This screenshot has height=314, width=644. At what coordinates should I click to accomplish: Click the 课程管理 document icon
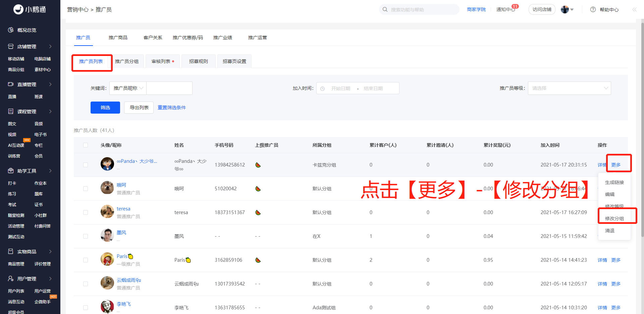click(x=11, y=111)
